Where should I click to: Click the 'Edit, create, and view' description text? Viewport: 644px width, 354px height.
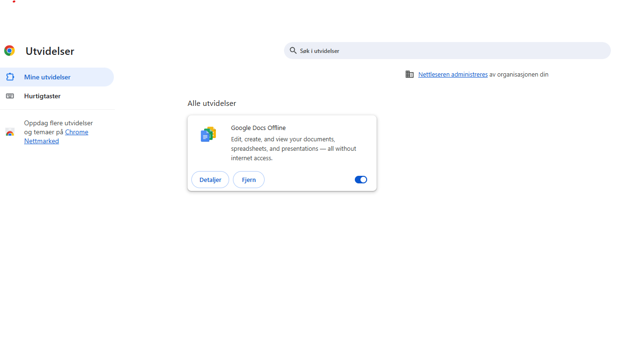pos(293,148)
